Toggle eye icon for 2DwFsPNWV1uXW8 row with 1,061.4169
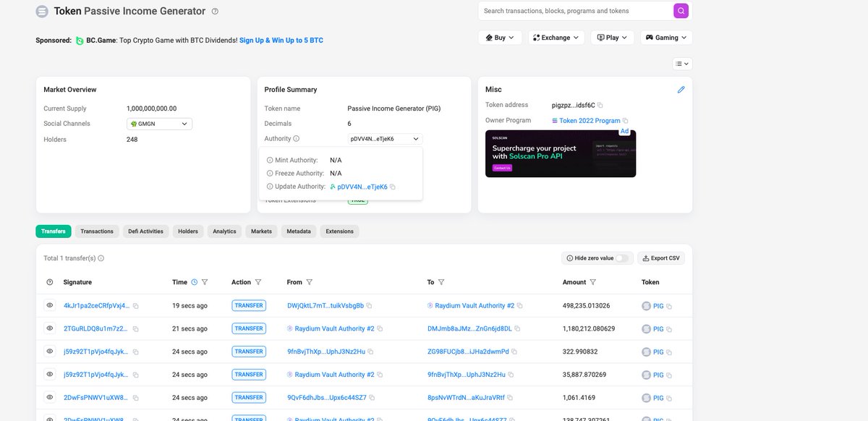 coord(50,397)
